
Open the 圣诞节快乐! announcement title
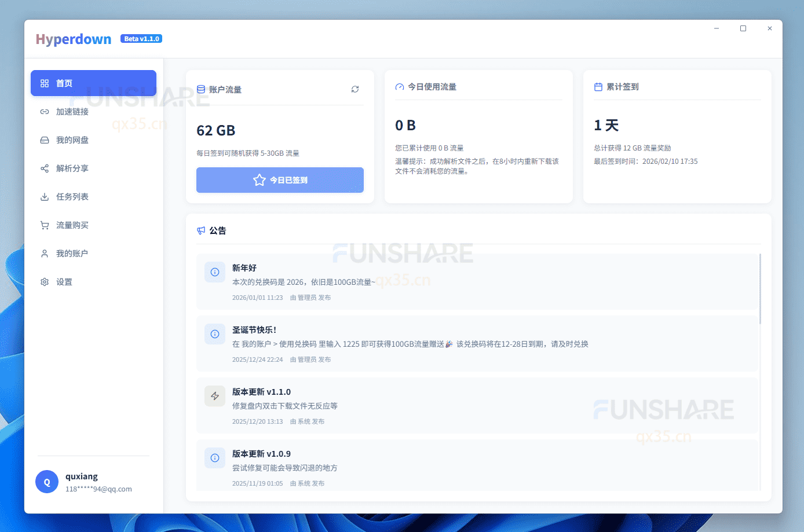254,330
